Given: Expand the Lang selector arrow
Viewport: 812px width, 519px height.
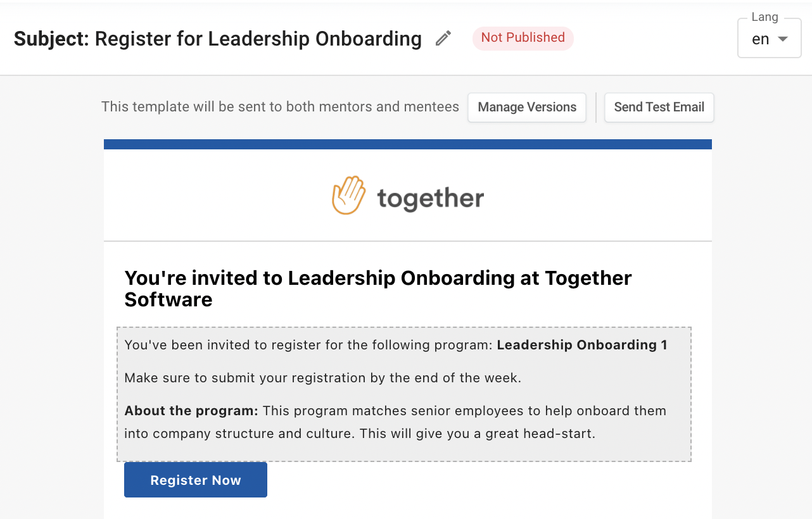Looking at the screenshot, I should [x=783, y=39].
